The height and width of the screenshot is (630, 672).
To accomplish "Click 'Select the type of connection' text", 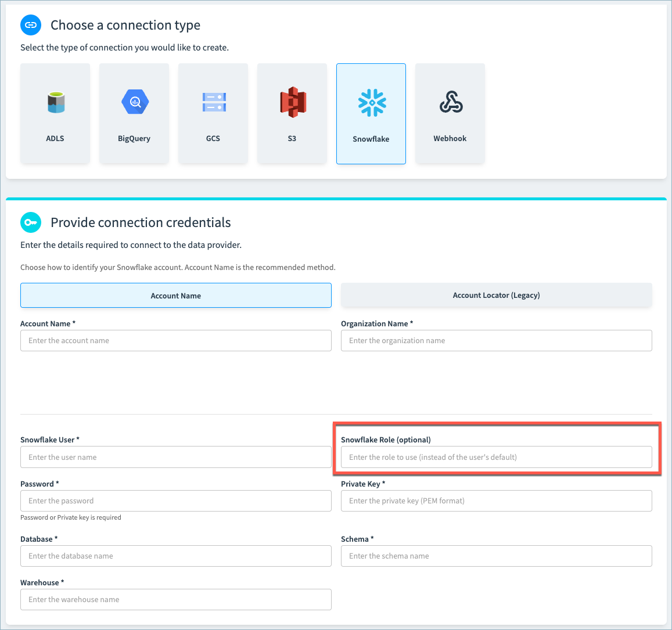I will point(125,48).
